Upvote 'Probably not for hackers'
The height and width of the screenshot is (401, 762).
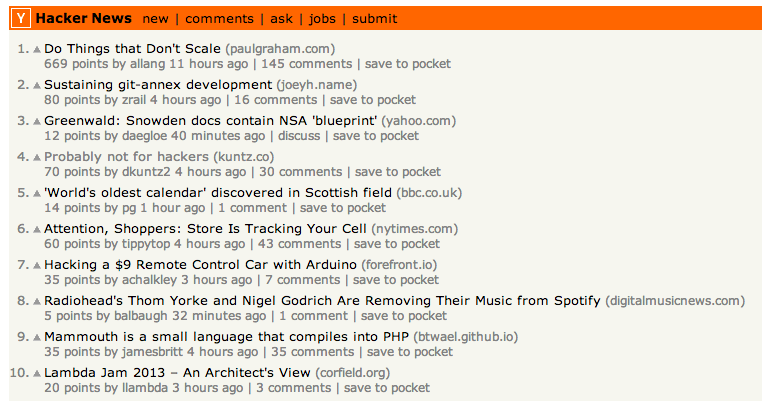[37, 157]
